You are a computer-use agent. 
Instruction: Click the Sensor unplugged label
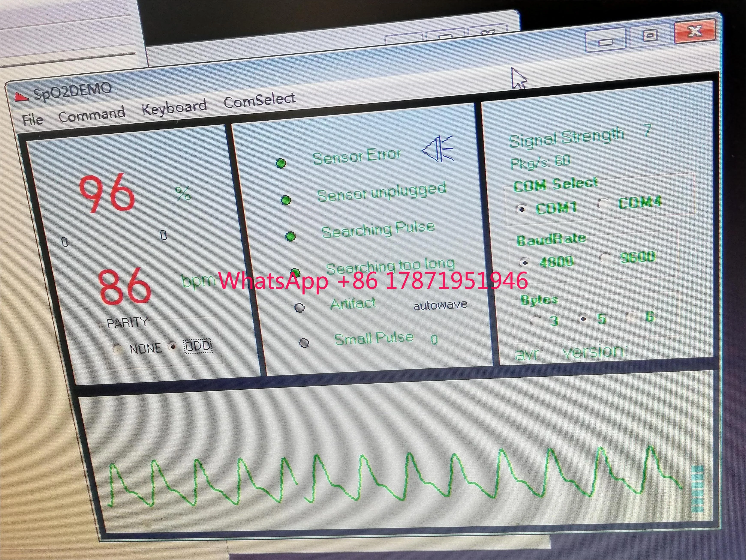[x=382, y=192]
